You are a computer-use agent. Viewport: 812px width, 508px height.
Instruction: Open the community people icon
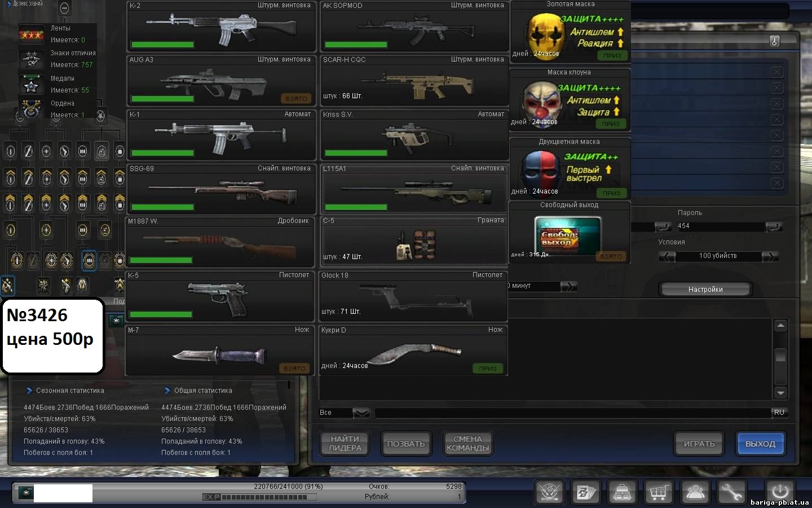tap(695, 492)
